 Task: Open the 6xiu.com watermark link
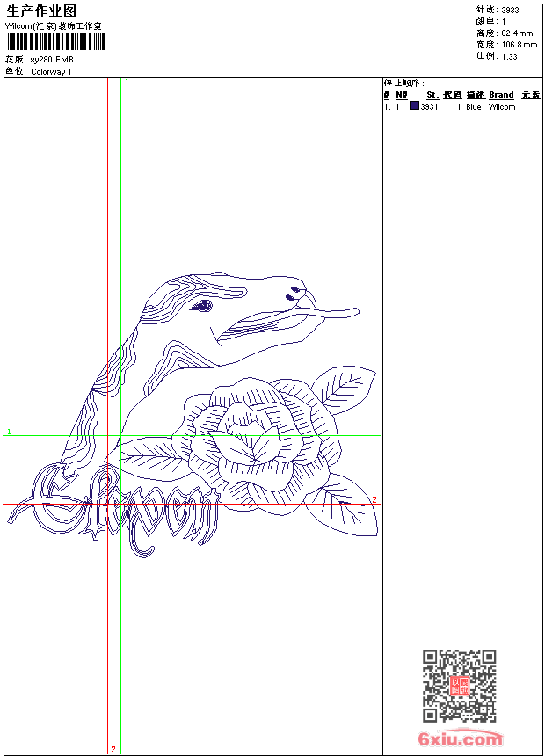click(460, 739)
